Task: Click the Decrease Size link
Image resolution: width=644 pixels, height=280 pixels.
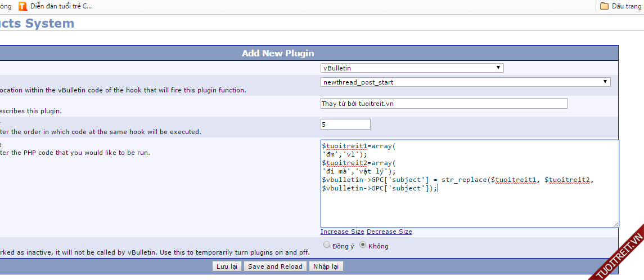Action: [389, 232]
